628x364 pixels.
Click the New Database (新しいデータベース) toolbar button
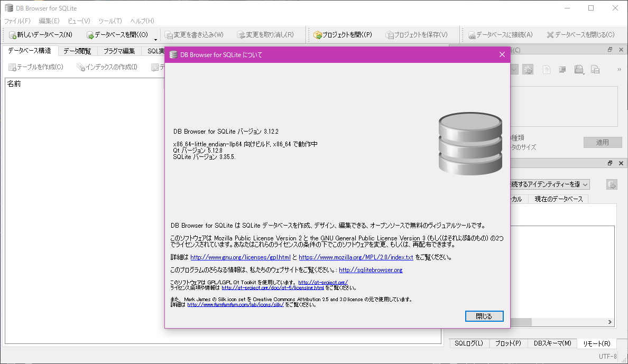pos(41,35)
